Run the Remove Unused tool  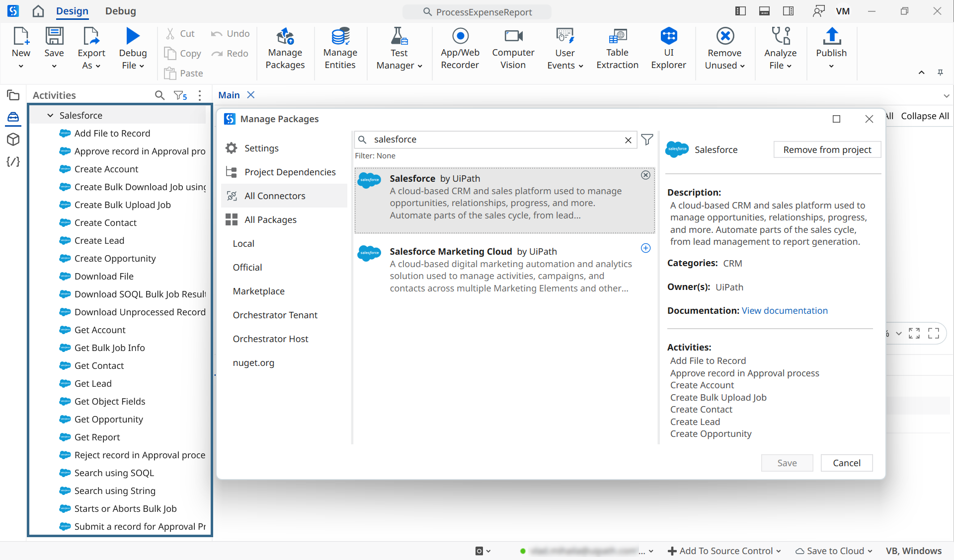pyautogui.click(x=724, y=48)
